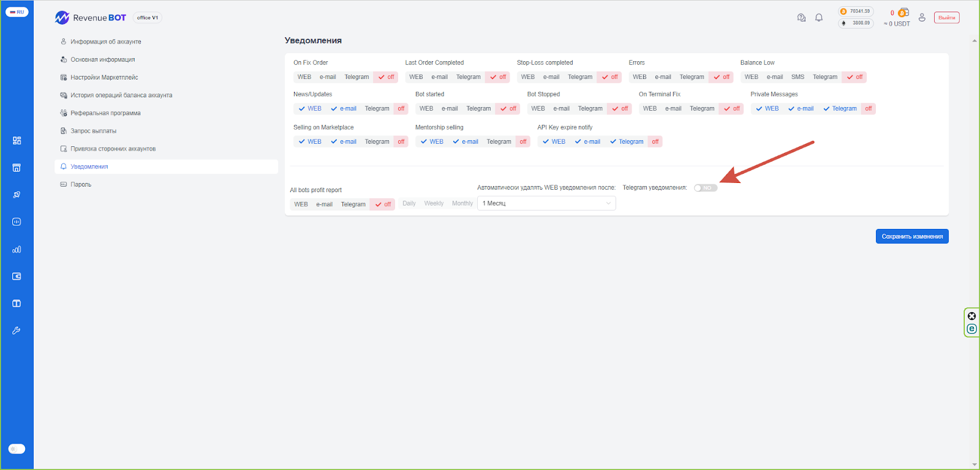The image size is (980, 470).
Task: Open the user profile icon in header
Action: [922, 18]
